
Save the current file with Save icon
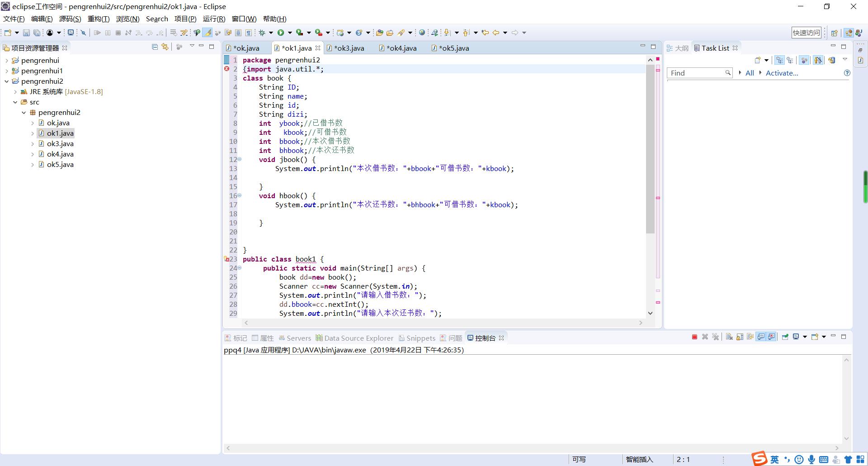(x=26, y=33)
